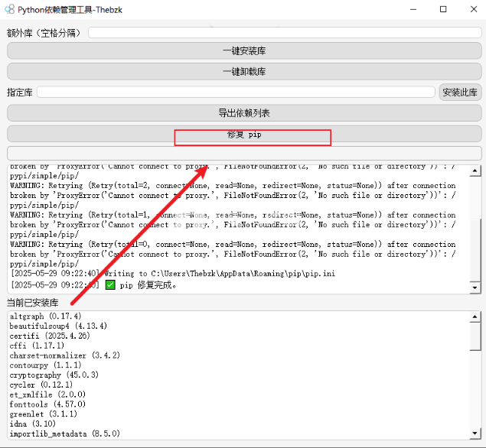The width and height of the screenshot is (486, 448).
Task: Click the app icon in title bar
Action: [10, 9]
